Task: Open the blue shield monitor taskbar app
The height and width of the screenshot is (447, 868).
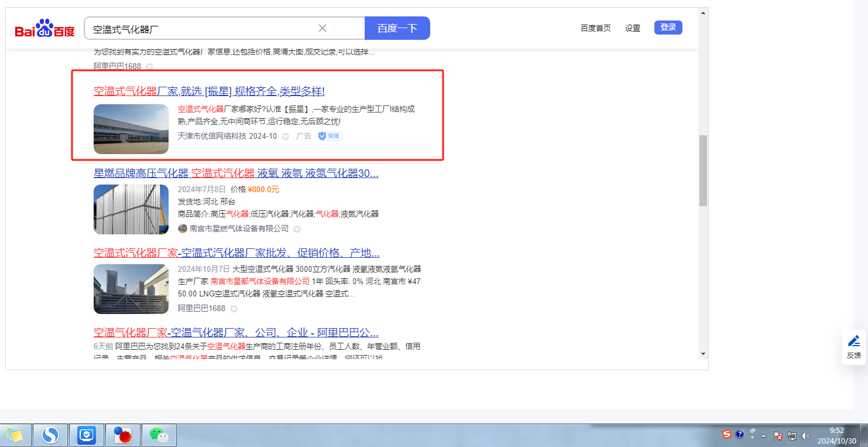Action: 87,435
